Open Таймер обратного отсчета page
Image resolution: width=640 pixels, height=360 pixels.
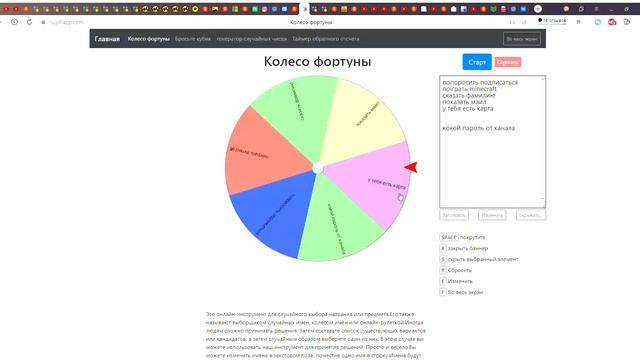pyautogui.click(x=326, y=39)
